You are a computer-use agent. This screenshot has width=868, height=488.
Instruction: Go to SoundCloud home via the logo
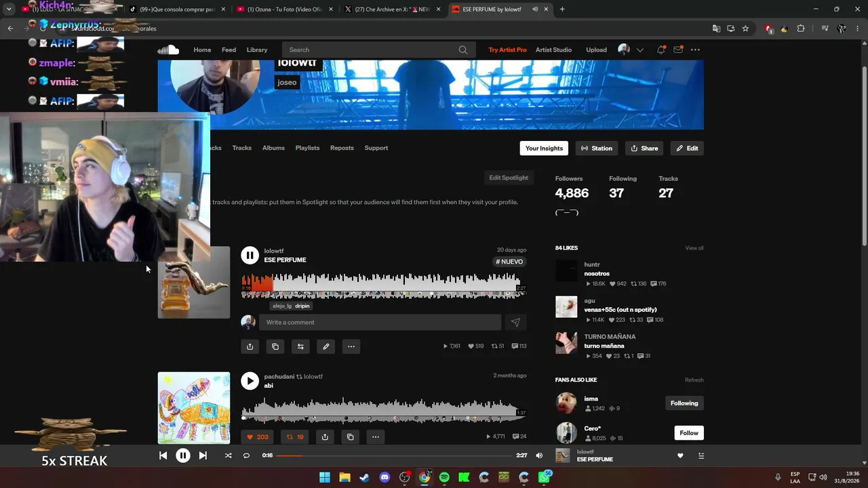tap(168, 49)
